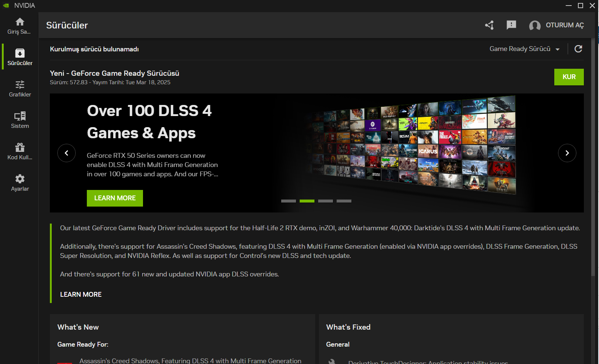Open the feedback icon in header

(x=511, y=25)
